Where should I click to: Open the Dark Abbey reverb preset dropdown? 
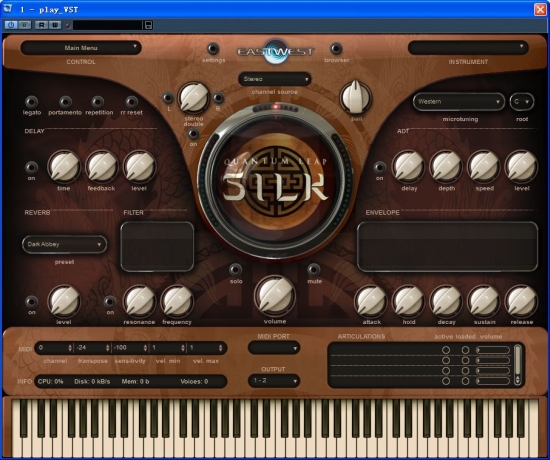[x=65, y=244]
